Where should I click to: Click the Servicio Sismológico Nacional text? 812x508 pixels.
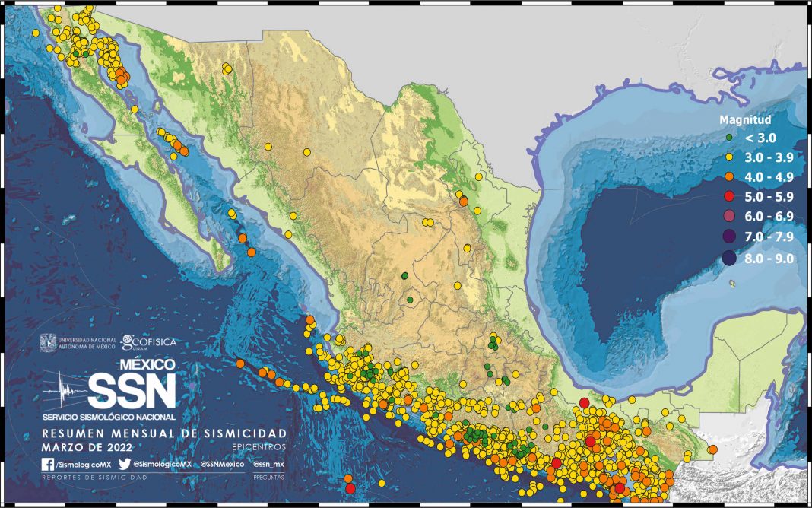pyautogui.click(x=109, y=417)
